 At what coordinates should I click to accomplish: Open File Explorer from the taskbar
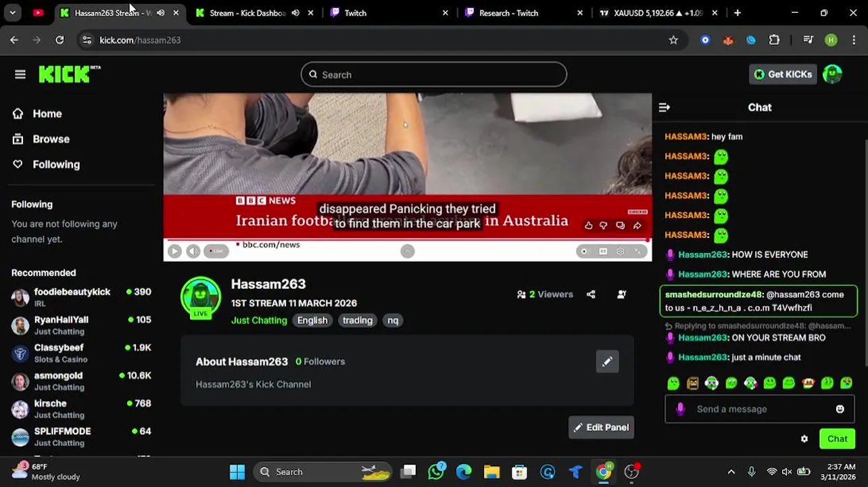click(491, 471)
